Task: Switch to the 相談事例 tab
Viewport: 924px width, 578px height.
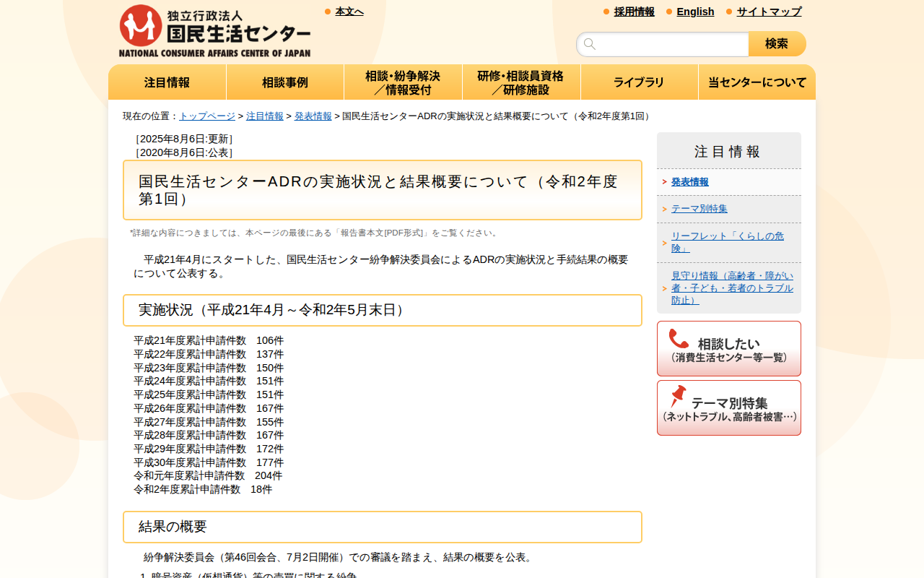Action: pos(285,82)
